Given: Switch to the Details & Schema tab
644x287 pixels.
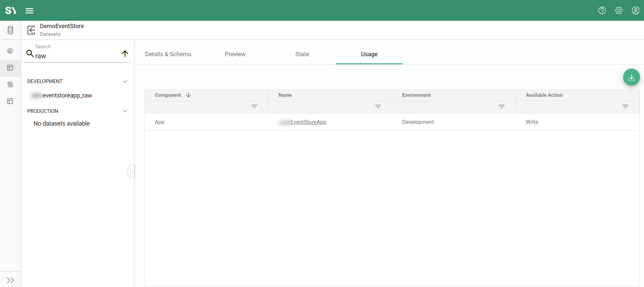Looking at the screenshot, I should click(x=168, y=54).
